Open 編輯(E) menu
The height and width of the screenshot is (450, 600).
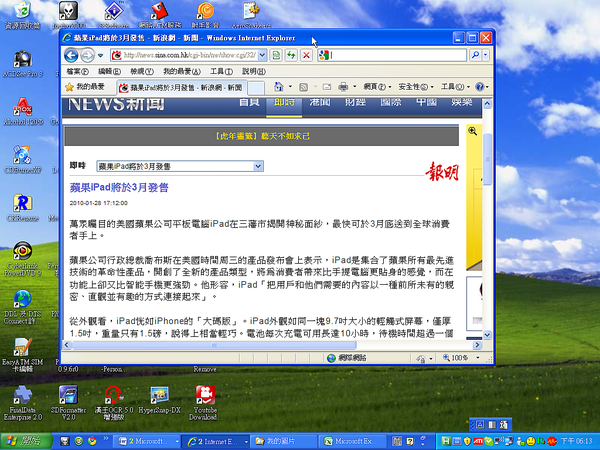[109, 72]
